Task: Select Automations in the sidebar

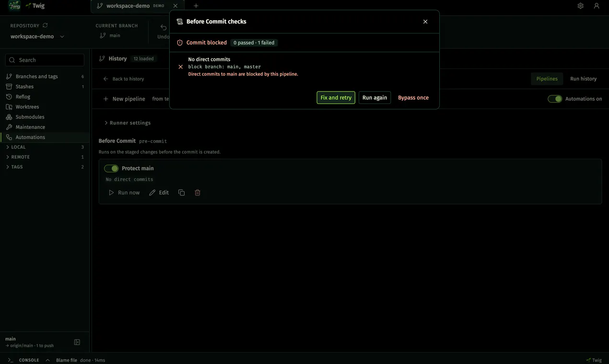Action: pyautogui.click(x=45, y=137)
